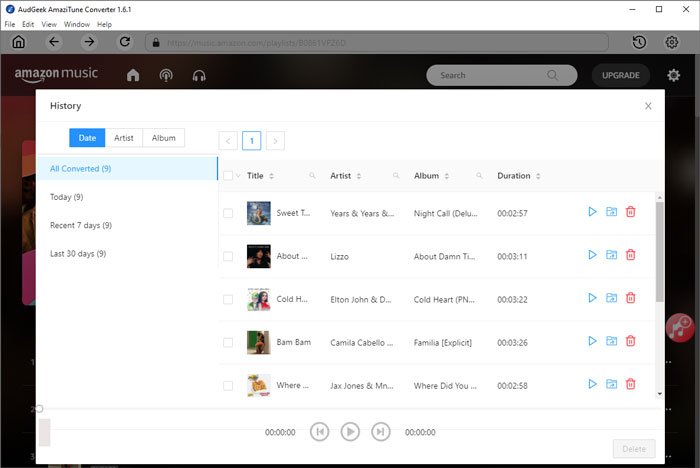700x468 pixels.
Task: Click the UPGRADE button
Action: [621, 75]
